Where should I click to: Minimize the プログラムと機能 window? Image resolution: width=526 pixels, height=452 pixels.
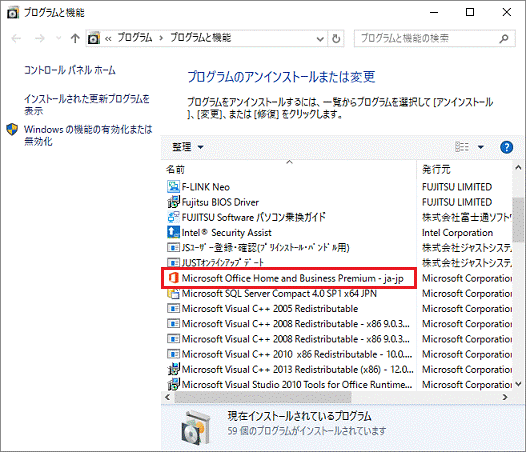tap(434, 13)
